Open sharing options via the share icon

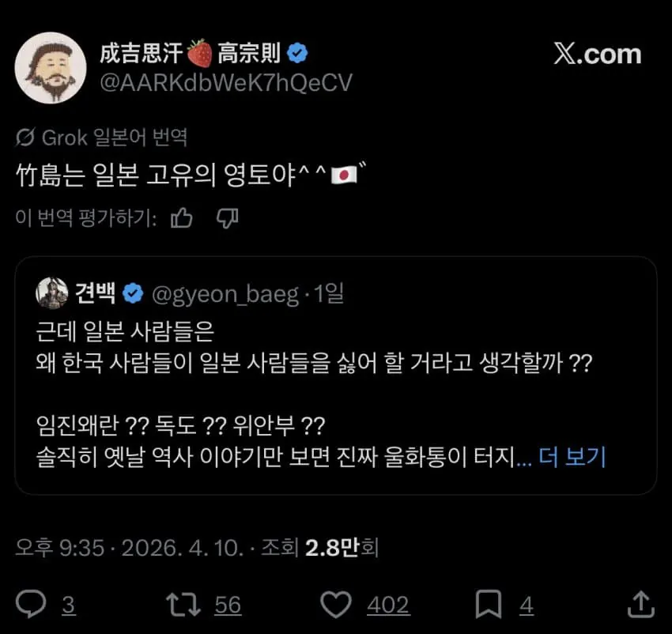[x=642, y=604]
